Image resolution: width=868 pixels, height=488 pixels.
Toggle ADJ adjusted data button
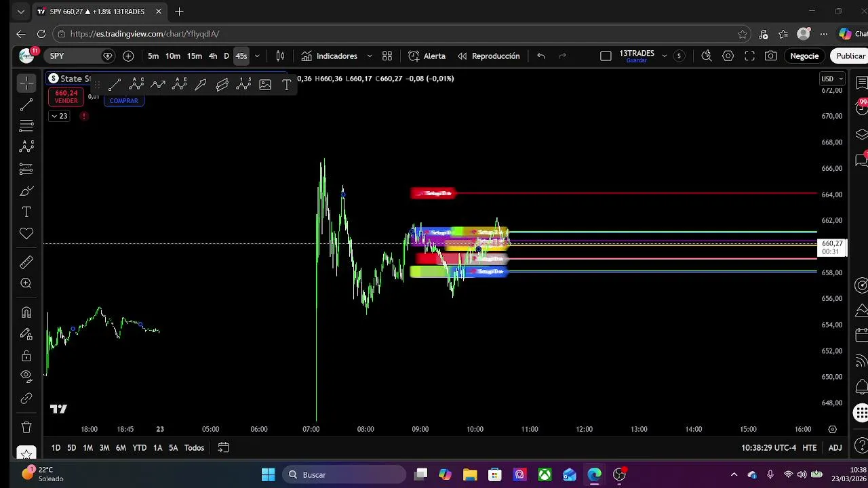[x=835, y=447]
